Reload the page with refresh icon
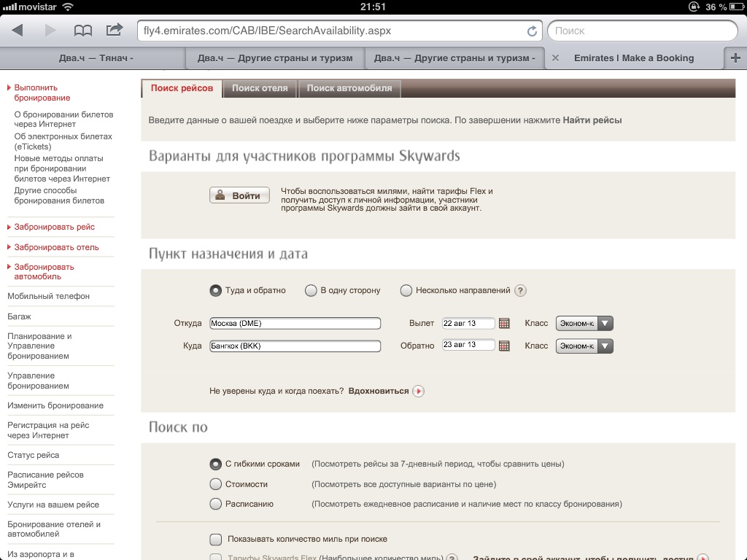The width and height of the screenshot is (747, 560). (532, 31)
